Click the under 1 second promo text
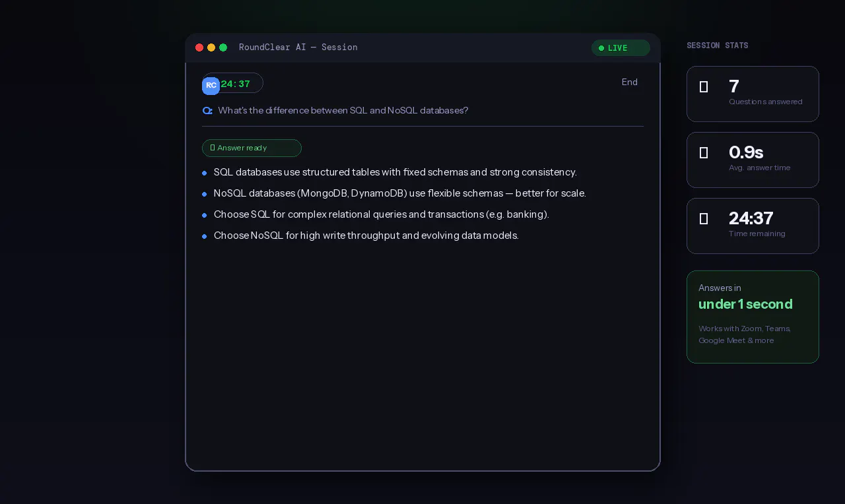This screenshot has height=504, width=845. (745, 304)
